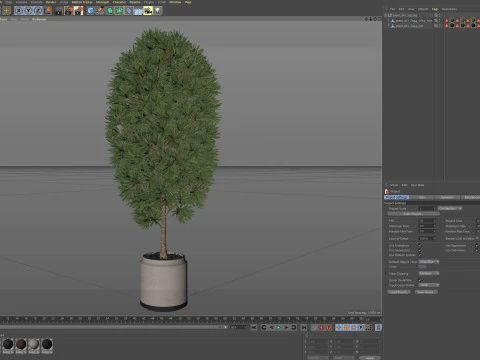Click the Scale Project button
480x360 pixels.
(413, 214)
